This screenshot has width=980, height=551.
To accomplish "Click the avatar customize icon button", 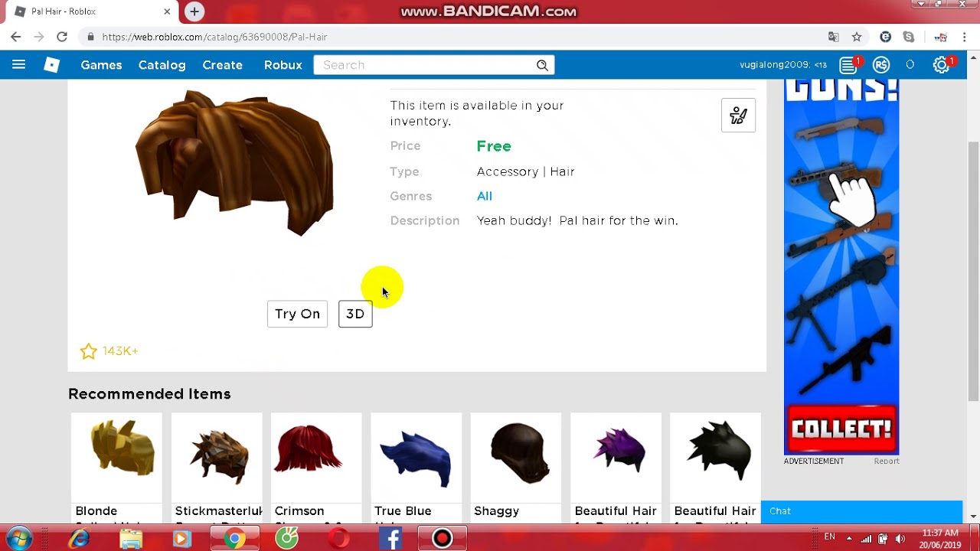I will pyautogui.click(x=738, y=116).
